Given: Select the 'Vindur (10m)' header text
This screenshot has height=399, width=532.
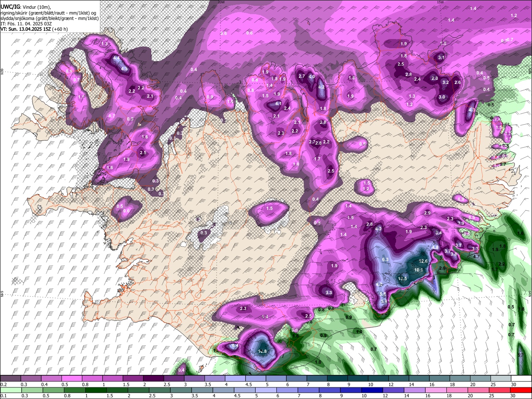Looking at the screenshot, I should 37,7.
